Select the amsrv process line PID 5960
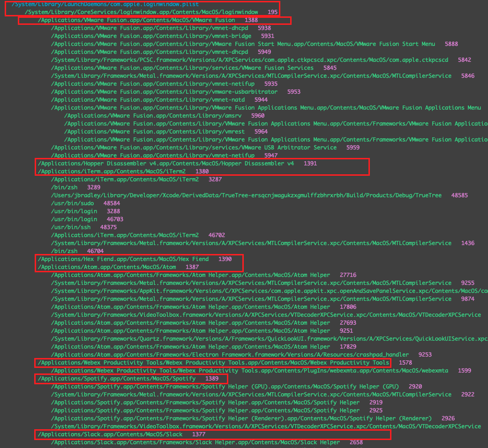The width and height of the screenshot is (488, 448). [165, 116]
